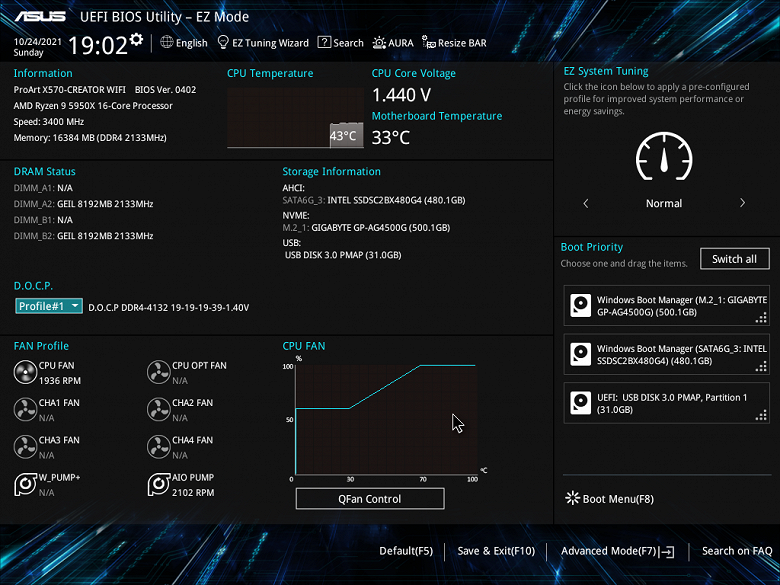Click the CPU FAN icon
This screenshot has height=585, width=780.
pos(25,373)
